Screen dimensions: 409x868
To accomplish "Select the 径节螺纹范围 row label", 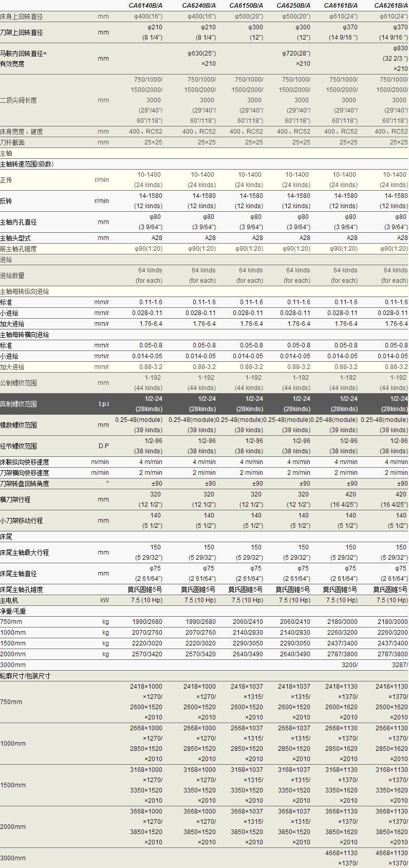I will point(18,446).
